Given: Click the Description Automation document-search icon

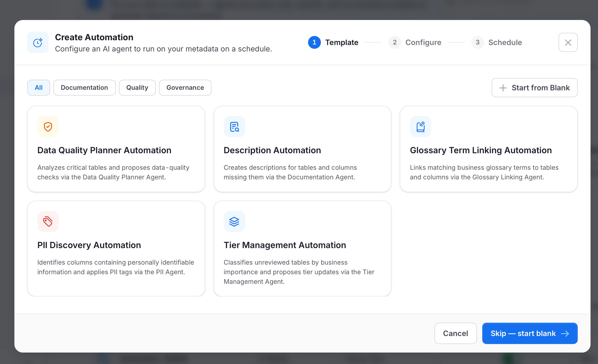Looking at the screenshot, I should (x=234, y=127).
